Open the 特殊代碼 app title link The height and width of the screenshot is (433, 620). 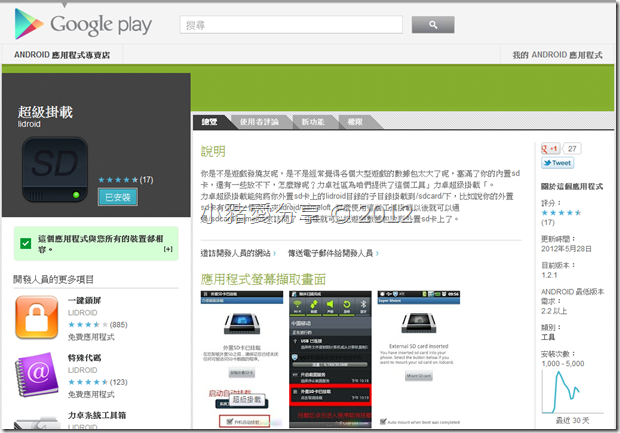84,358
